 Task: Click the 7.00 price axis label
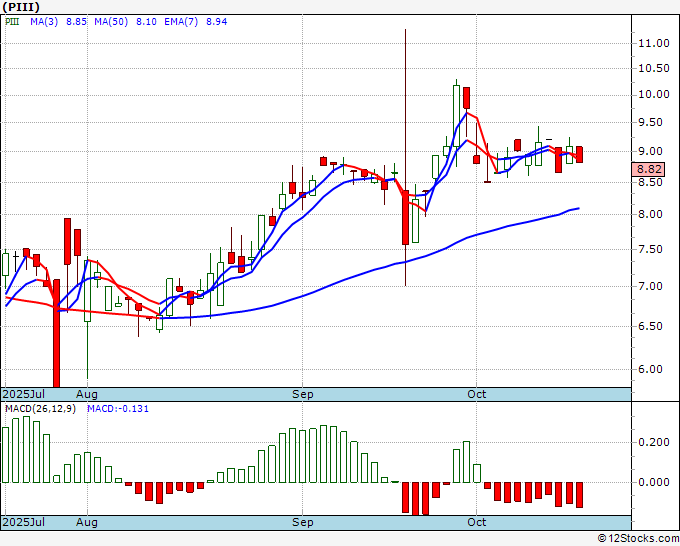click(650, 286)
